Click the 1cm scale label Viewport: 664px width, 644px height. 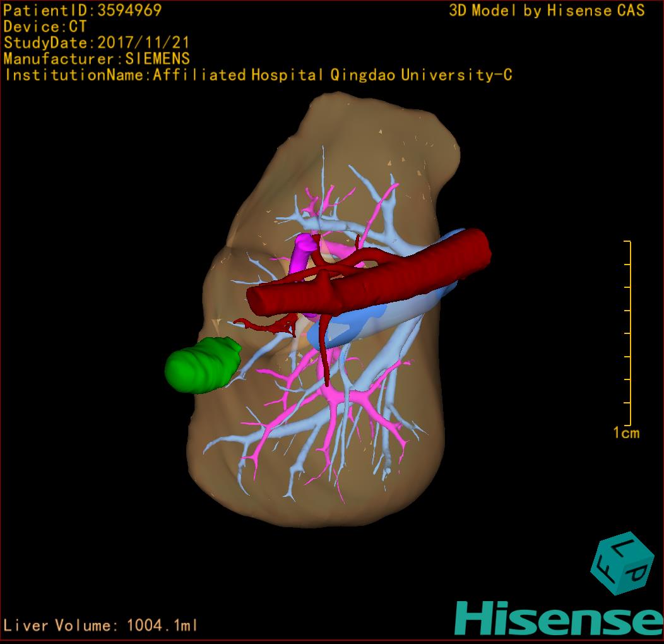point(626,433)
